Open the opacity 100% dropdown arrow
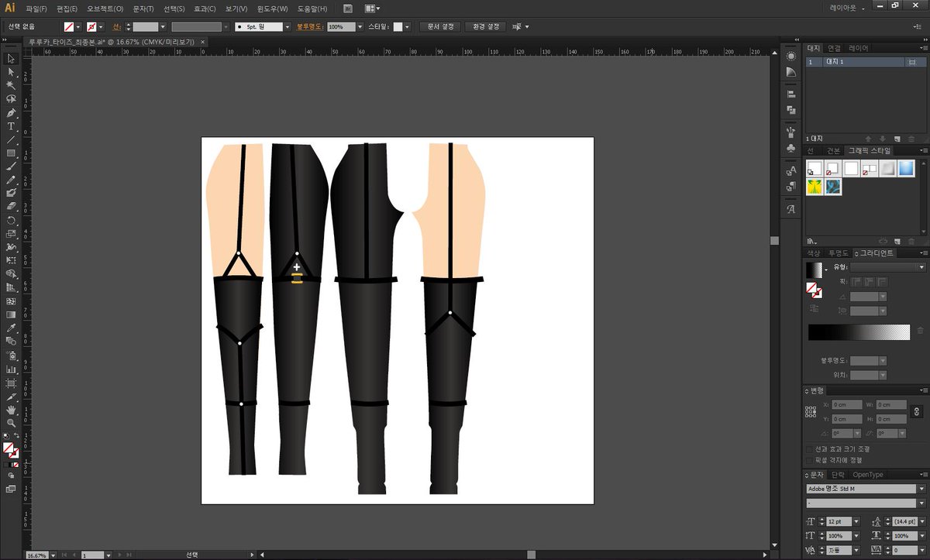This screenshot has height=560, width=930. coord(360,26)
